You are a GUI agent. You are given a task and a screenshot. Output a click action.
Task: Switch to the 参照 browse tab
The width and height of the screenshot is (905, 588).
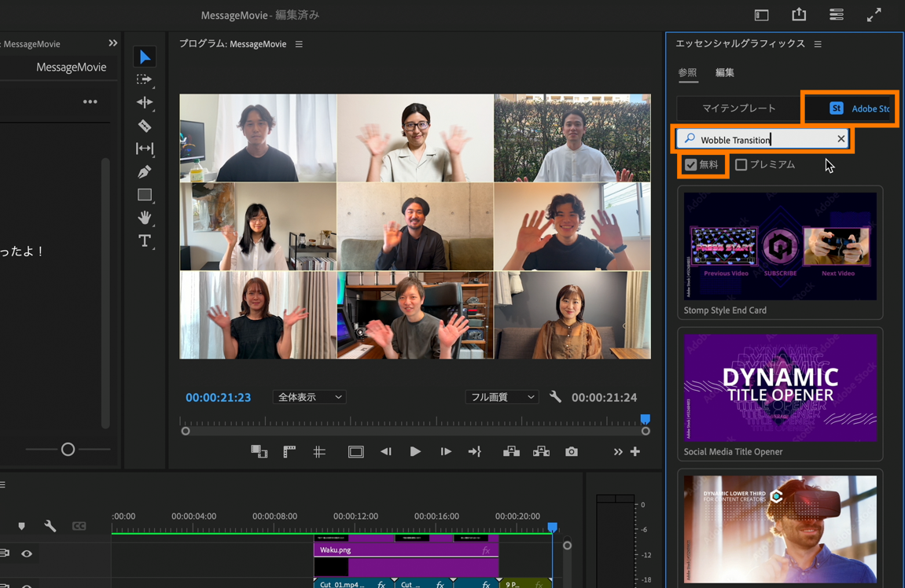(x=687, y=72)
